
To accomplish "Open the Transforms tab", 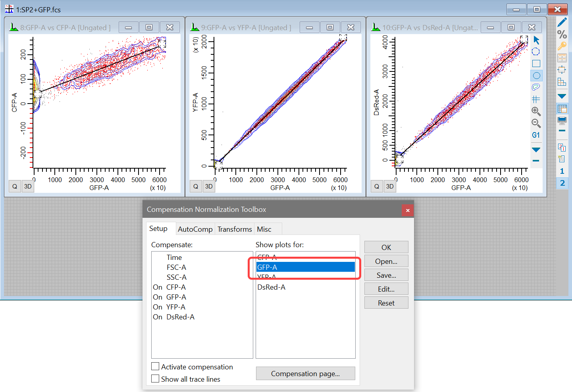I will (235, 229).
